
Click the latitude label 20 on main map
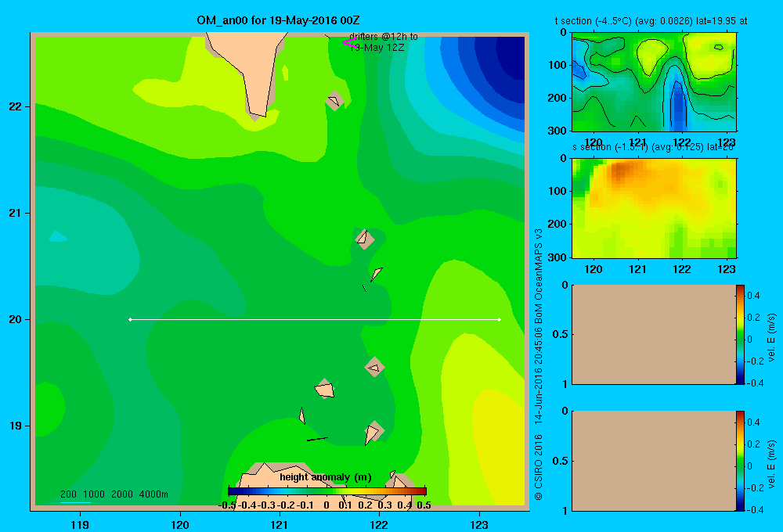pos(16,319)
